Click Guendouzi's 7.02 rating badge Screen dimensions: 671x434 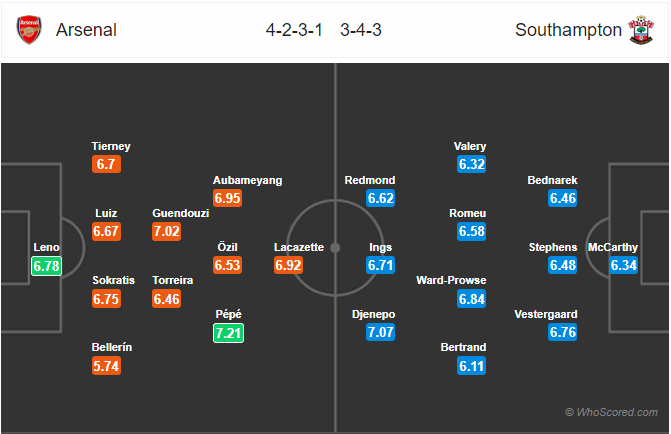(166, 232)
